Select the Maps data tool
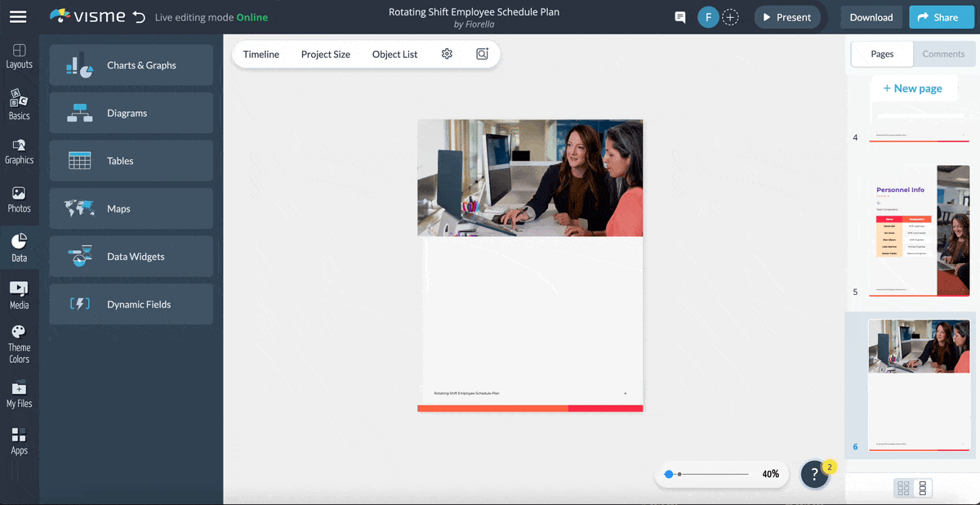This screenshot has height=505, width=980. 131,208
